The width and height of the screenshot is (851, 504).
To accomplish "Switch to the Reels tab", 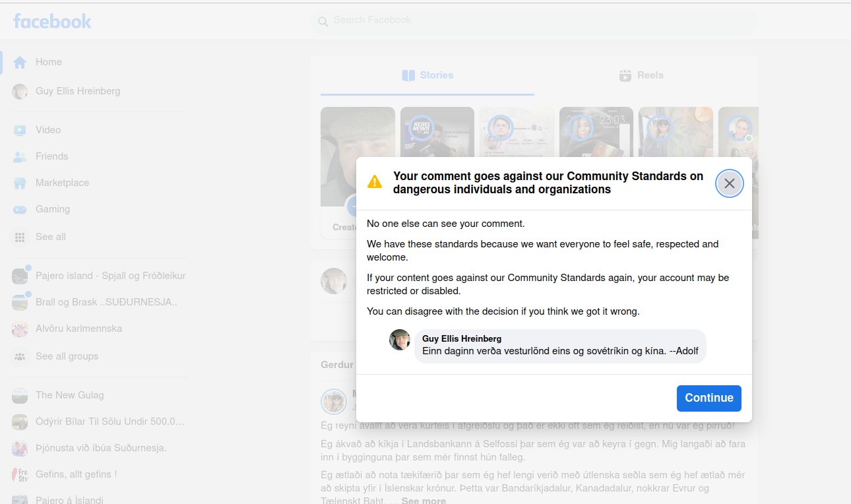I will 641,75.
